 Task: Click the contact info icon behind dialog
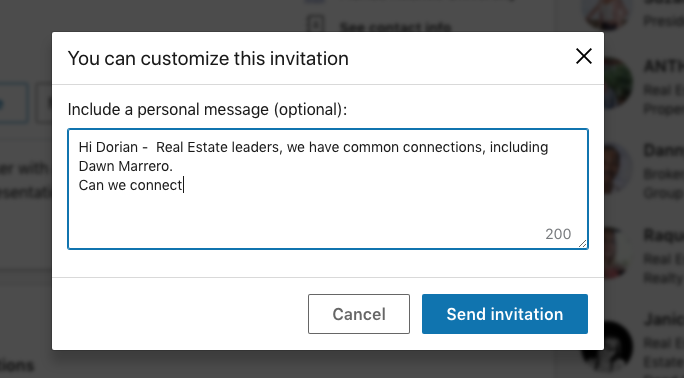[x=315, y=24]
